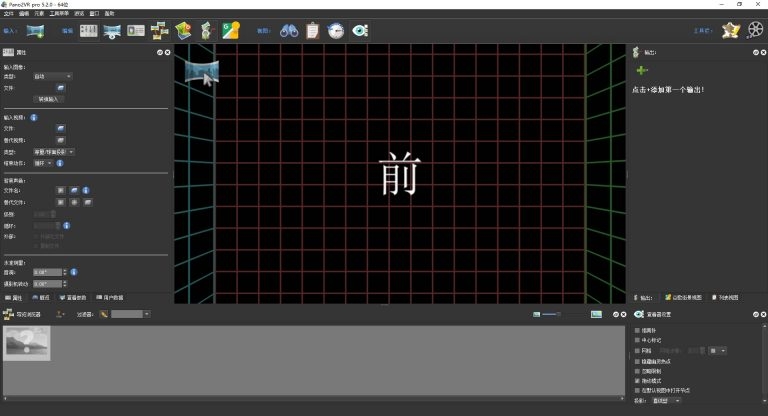Browse for input image file icon

[61, 88]
